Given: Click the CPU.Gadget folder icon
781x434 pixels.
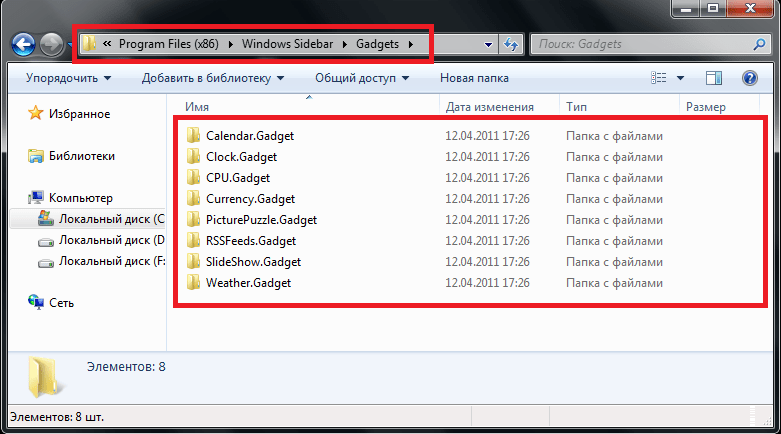Looking at the screenshot, I should [193, 177].
